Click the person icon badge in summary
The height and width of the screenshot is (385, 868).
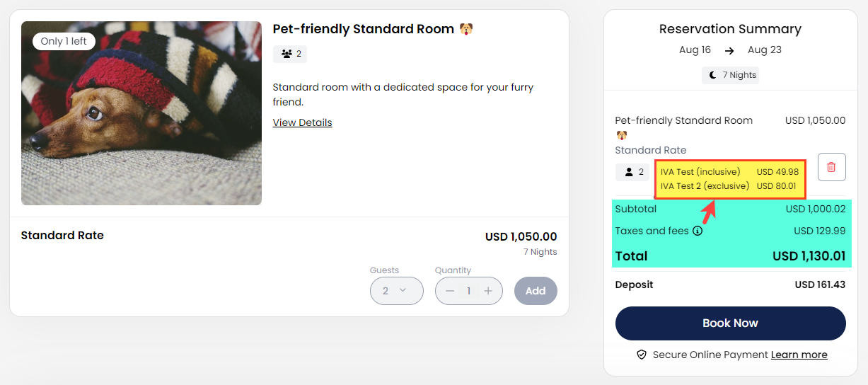tap(632, 172)
